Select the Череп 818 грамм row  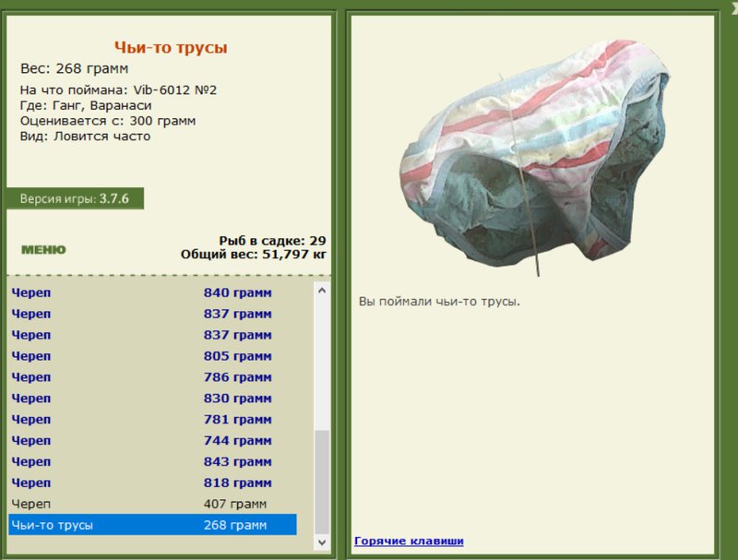[152, 483]
